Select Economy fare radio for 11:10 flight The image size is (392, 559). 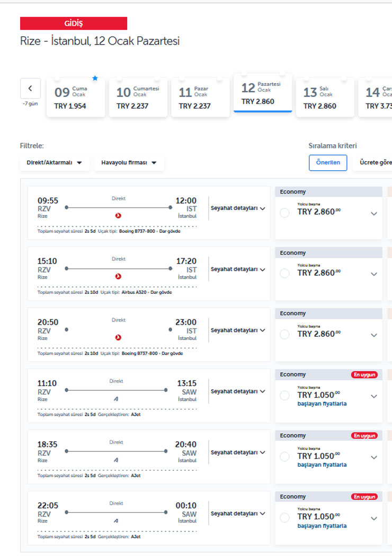click(284, 396)
